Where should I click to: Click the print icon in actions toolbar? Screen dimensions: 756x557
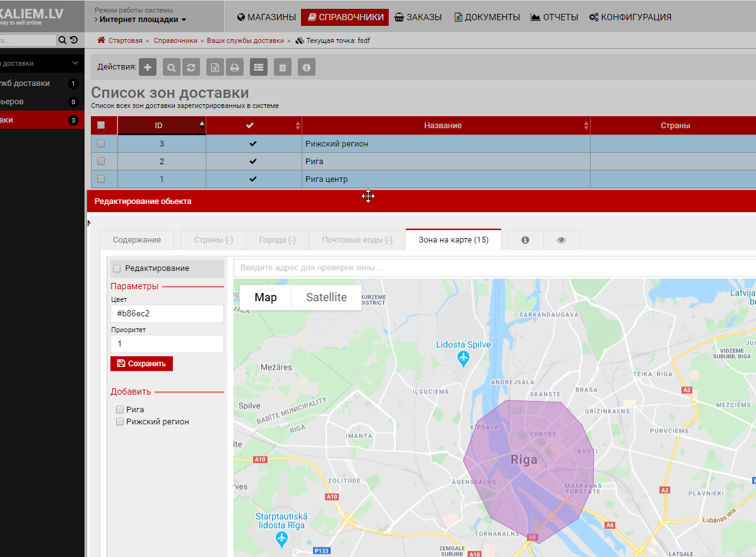(234, 67)
